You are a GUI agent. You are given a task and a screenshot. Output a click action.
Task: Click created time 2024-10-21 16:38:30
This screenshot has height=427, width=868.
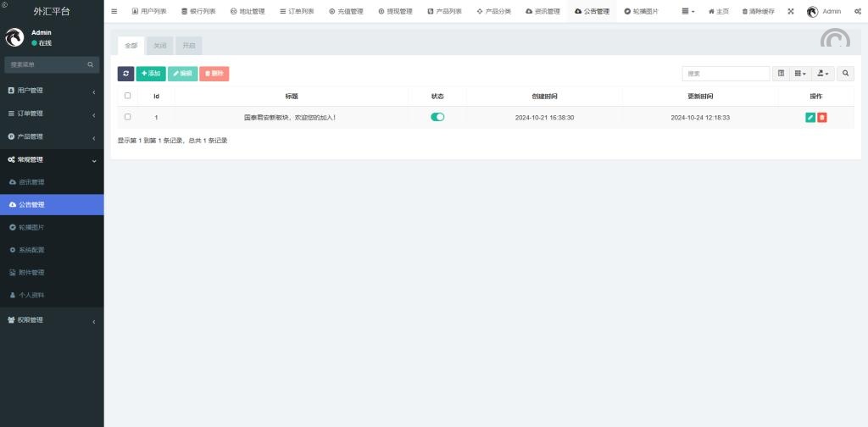(544, 118)
